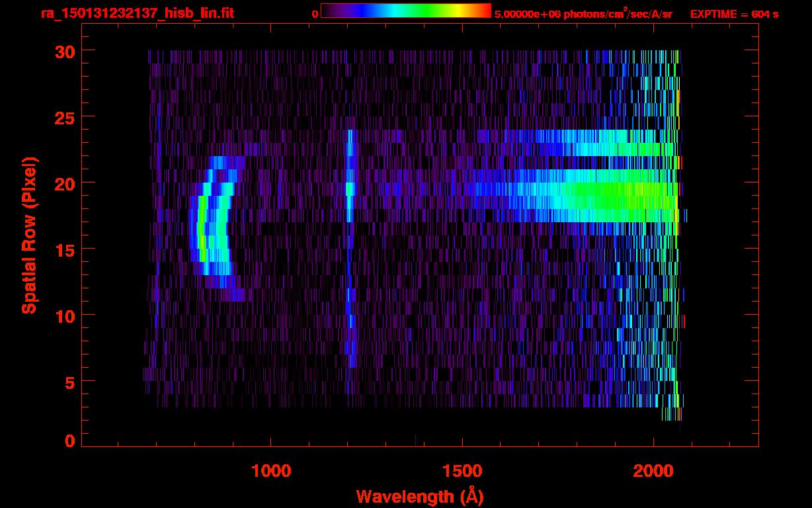
Task: Click the 5.00000e+06 photons/cm²/sec/A/sr label
Action: click(583, 14)
